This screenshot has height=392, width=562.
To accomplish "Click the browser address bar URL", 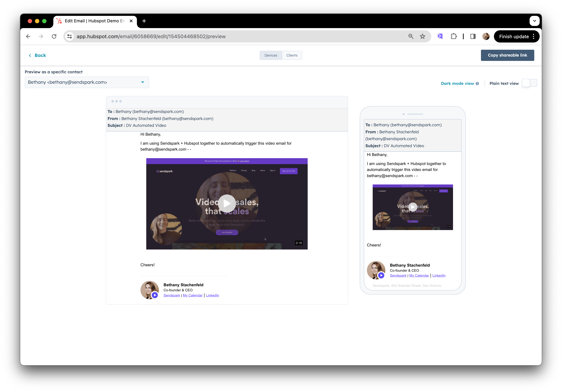I will (151, 37).
